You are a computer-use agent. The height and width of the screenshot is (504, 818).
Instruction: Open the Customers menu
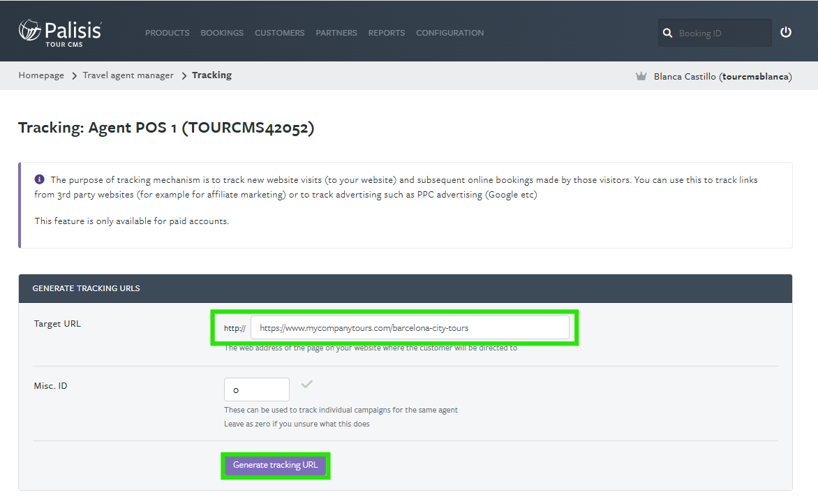[x=280, y=33]
